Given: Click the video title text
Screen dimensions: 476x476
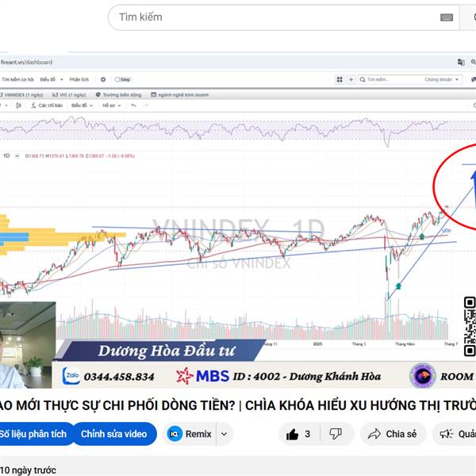Looking at the screenshot, I should [x=238, y=405].
